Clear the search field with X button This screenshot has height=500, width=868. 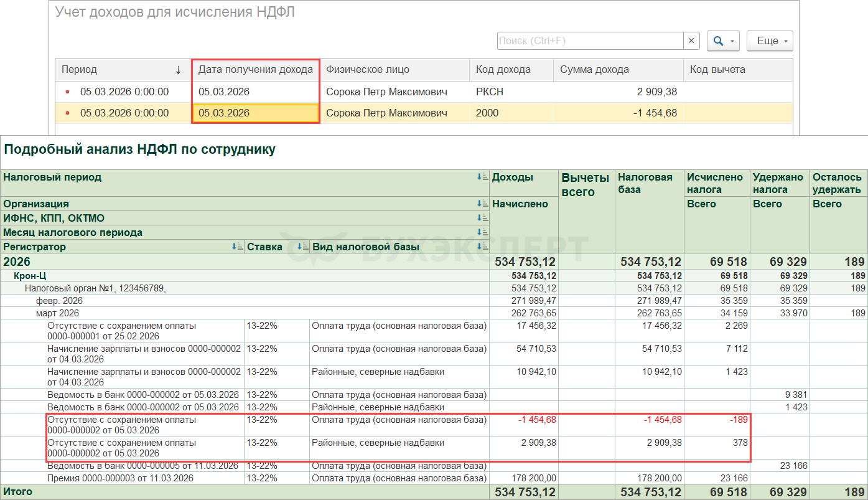pos(691,41)
